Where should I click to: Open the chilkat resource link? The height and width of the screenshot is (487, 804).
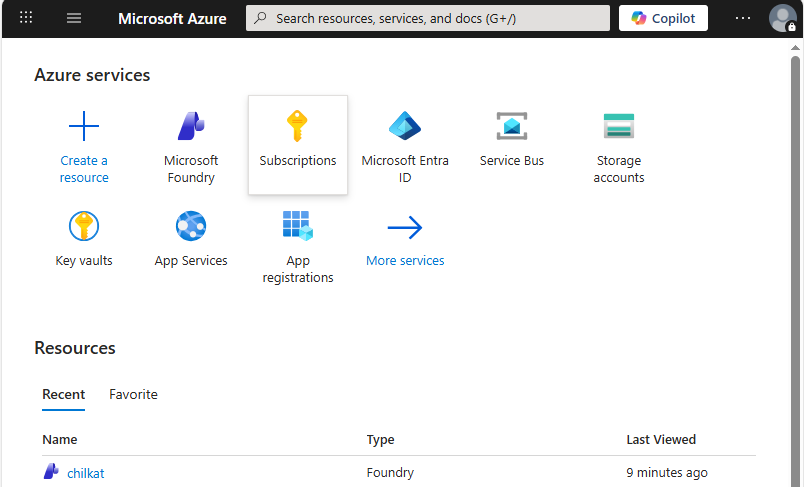coord(85,473)
